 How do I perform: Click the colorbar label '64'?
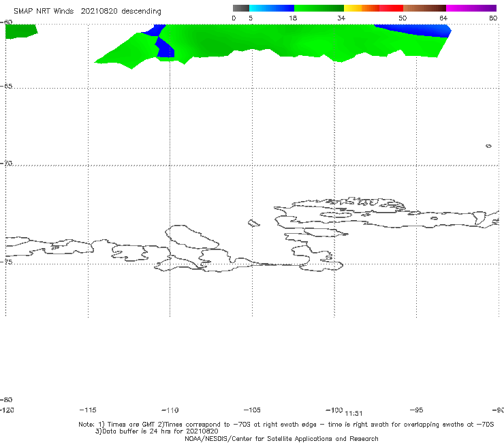click(443, 18)
